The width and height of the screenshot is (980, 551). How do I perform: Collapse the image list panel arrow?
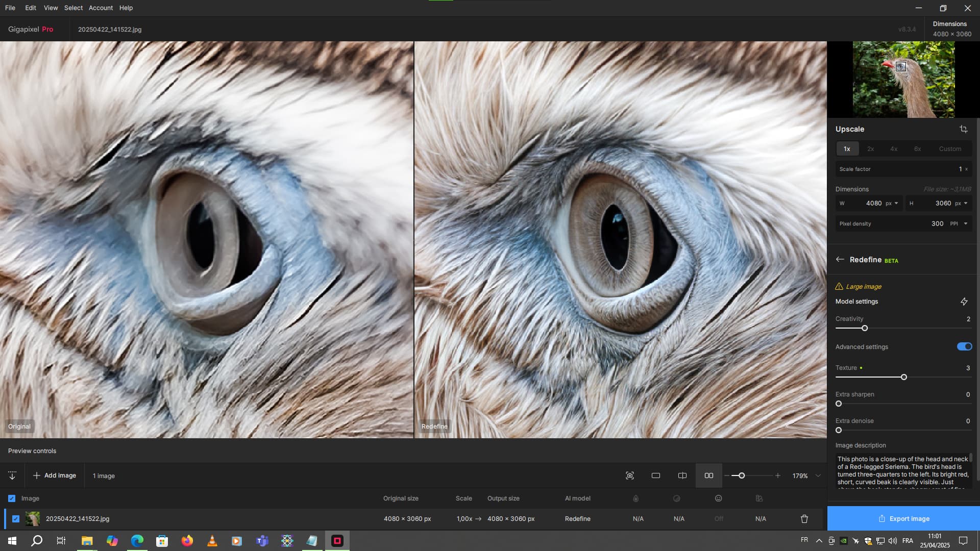[x=12, y=475]
